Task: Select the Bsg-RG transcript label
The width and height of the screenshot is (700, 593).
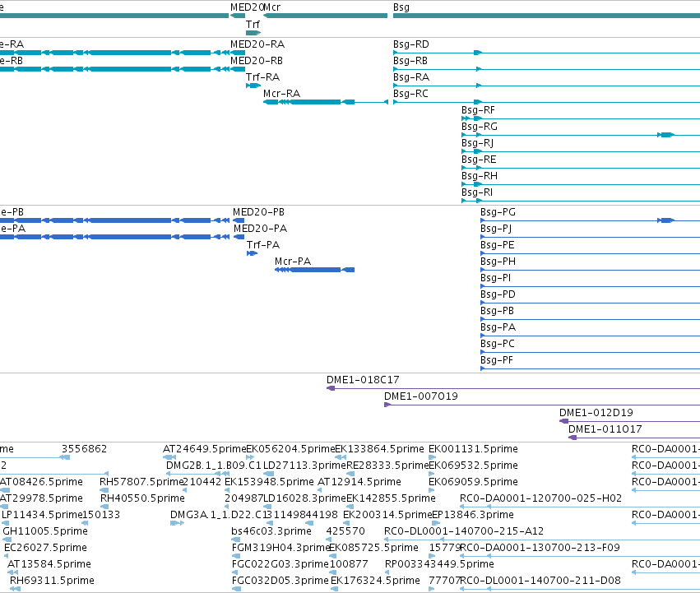Action: tap(480, 127)
